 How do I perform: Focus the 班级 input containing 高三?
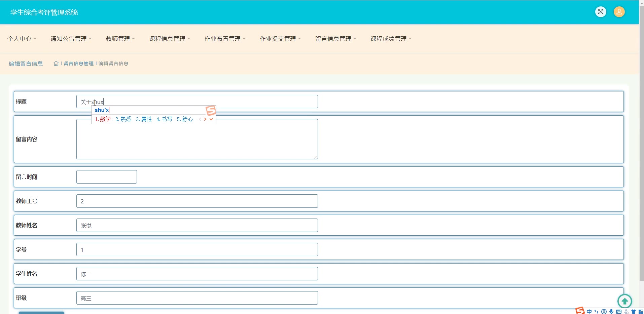[197, 298]
